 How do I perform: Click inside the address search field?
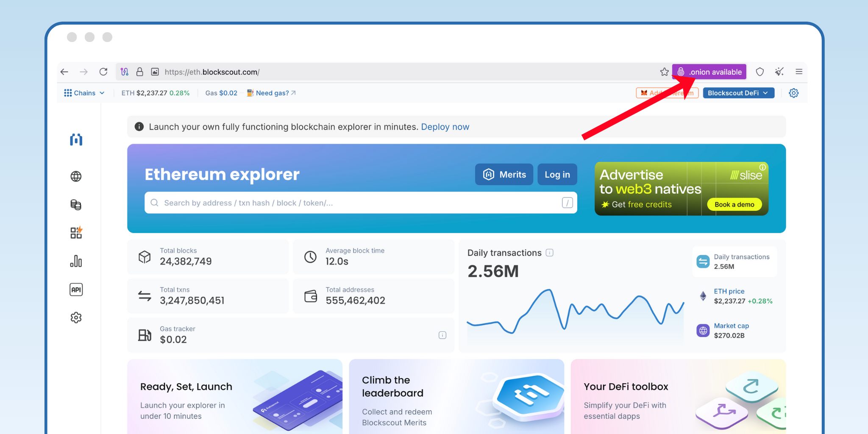[x=360, y=203]
